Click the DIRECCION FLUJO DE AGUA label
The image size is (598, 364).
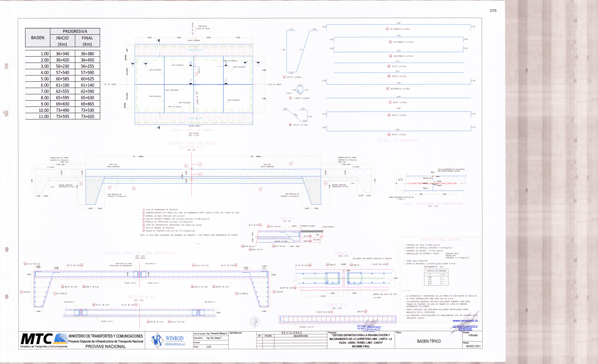point(203,27)
